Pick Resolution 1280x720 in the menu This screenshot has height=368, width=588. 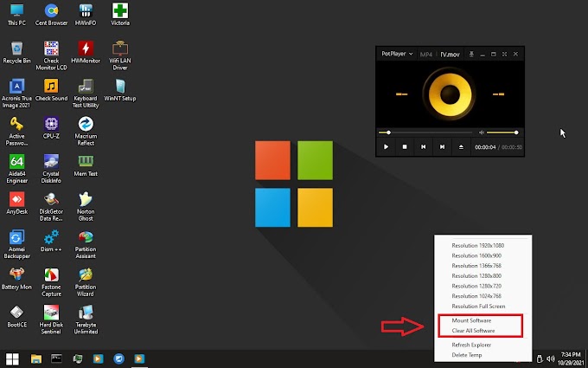[483, 286]
